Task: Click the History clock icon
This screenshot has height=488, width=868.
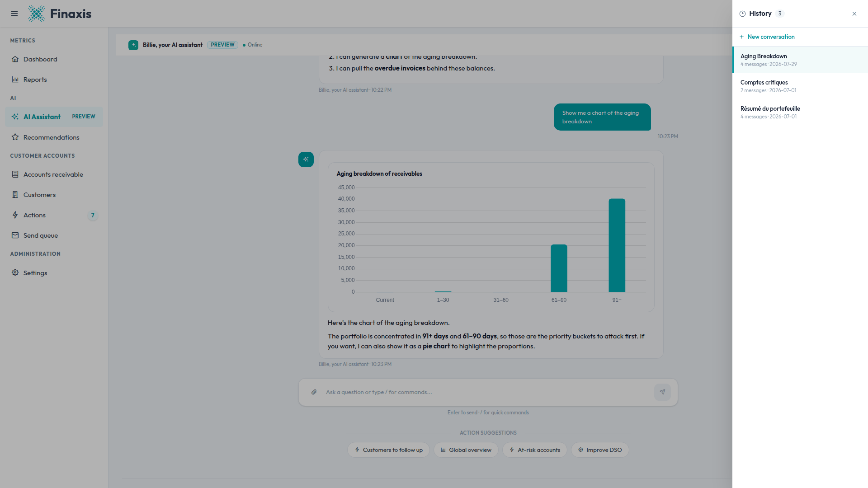Action: pos(742,14)
